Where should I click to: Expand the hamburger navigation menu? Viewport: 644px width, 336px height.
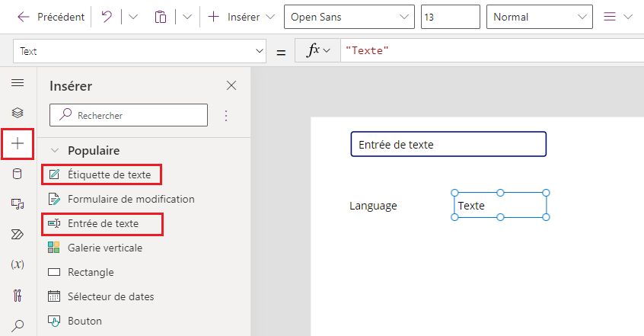coord(18,82)
